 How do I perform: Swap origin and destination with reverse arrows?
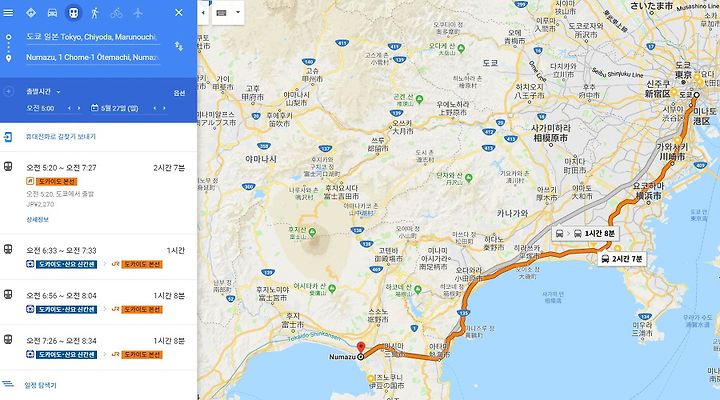[179, 46]
